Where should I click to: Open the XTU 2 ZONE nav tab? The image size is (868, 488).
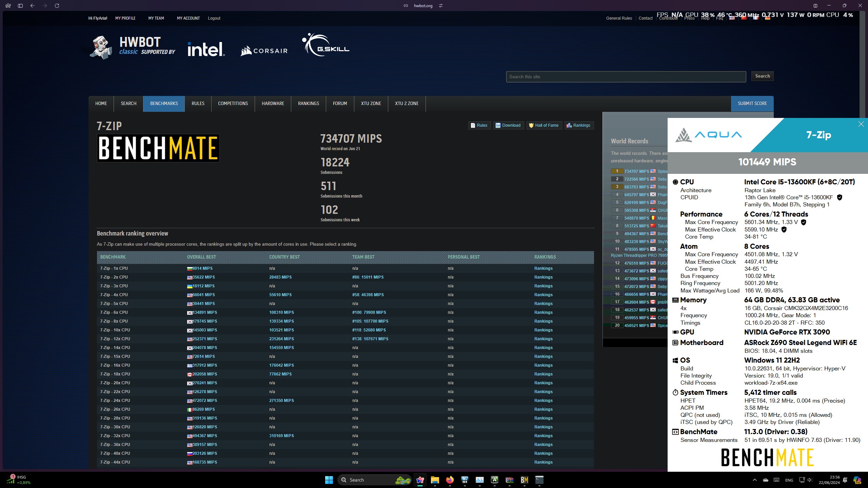tap(407, 104)
